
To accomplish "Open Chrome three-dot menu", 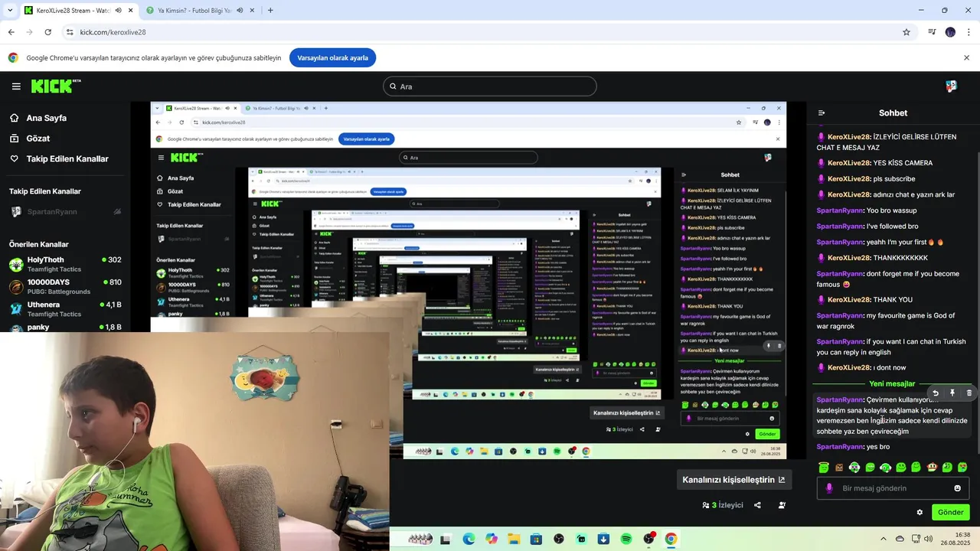I will point(969,32).
